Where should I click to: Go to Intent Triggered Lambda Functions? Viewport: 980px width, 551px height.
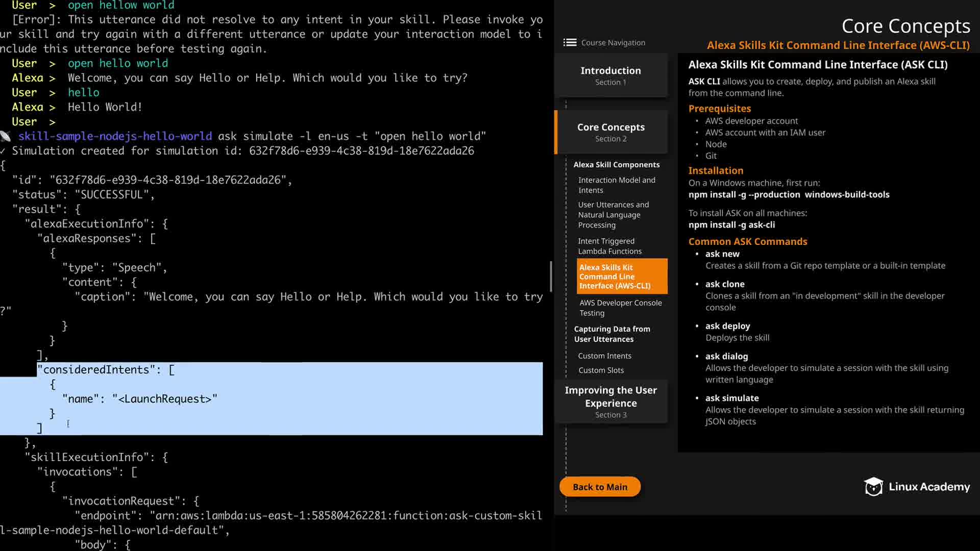(609, 246)
